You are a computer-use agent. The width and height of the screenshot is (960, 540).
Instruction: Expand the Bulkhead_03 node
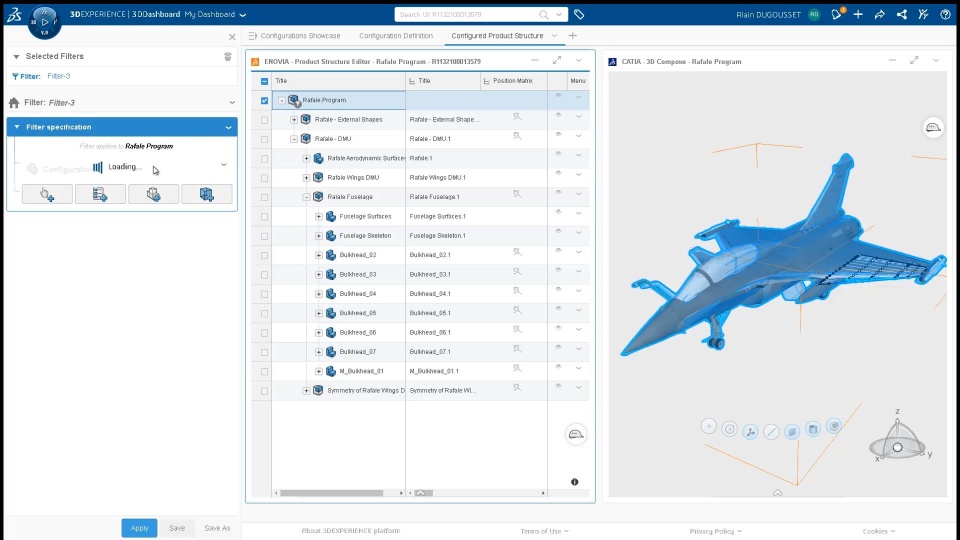click(318, 274)
